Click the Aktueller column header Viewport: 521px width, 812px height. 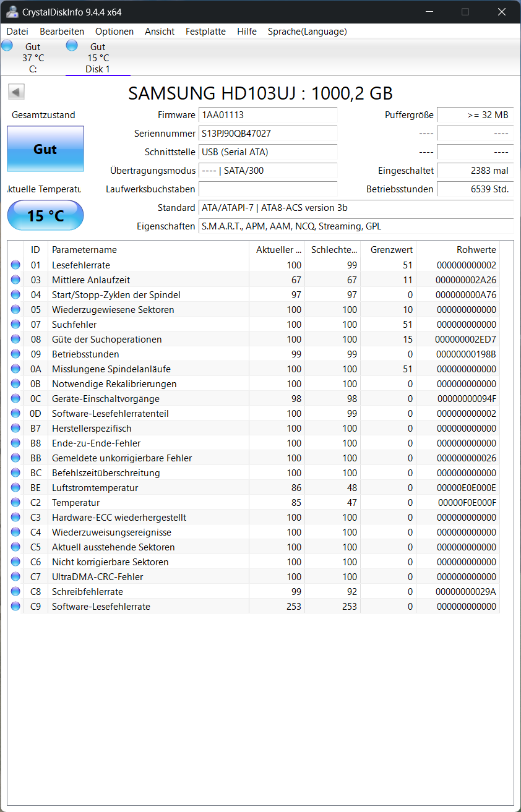pos(277,250)
